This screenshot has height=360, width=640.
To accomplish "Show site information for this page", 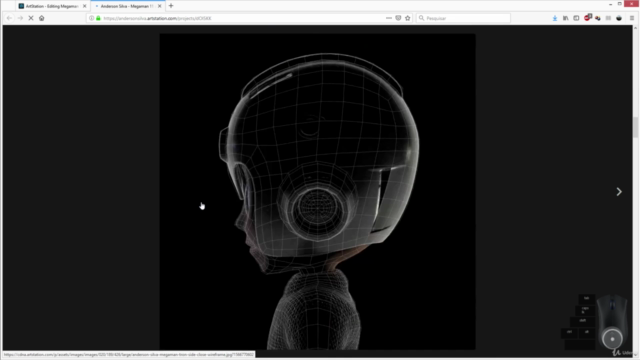I will coord(91,18).
